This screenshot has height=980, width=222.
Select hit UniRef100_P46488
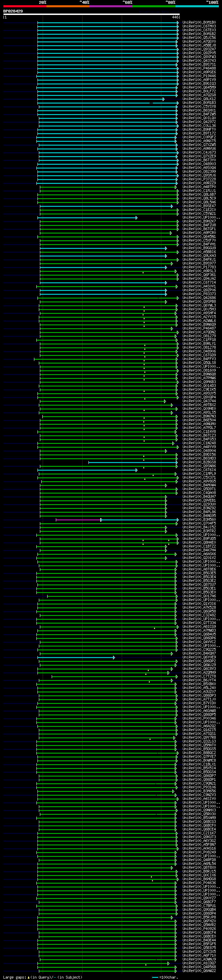199,68
